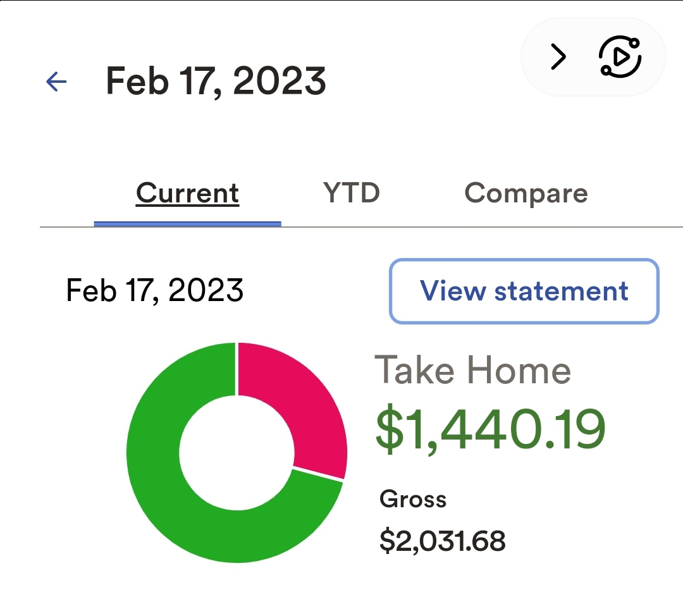
Task: Tap the $2,031.68 gross amount
Action: point(443,541)
